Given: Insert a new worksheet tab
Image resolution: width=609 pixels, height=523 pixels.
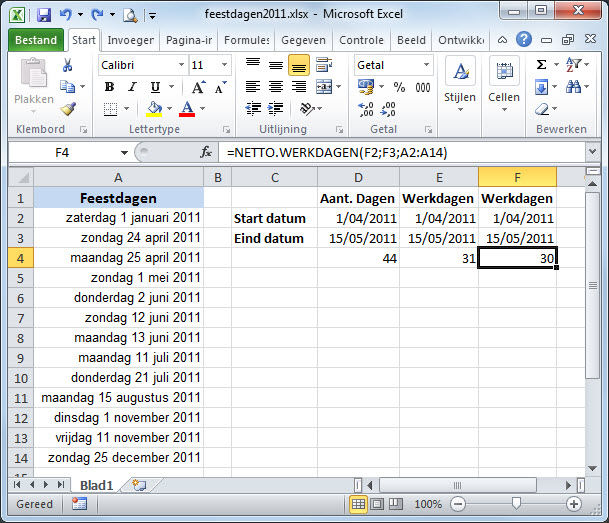Looking at the screenshot, I should coord(139,485).
